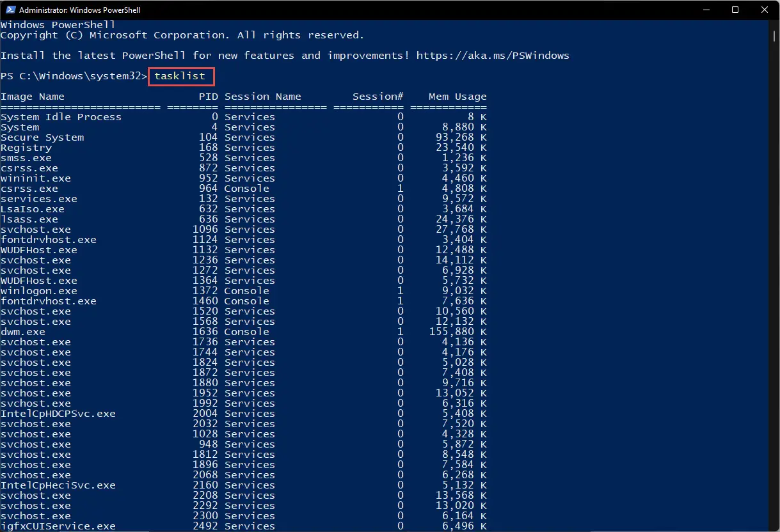Image resolution: width=780 pixels, height=532 pixels.
Task: Click the memory usage '155,880 K'
Action: pyautogui.click(x=458, y=332)
